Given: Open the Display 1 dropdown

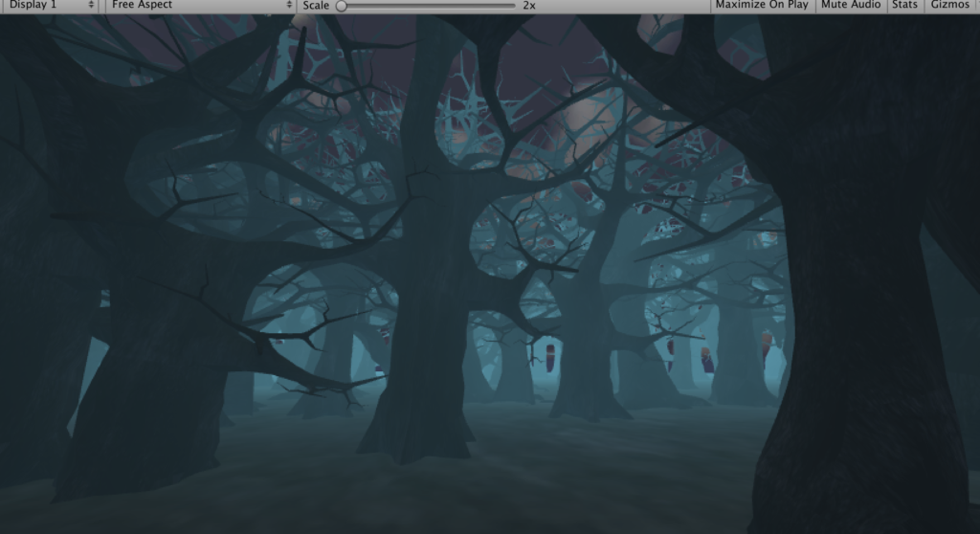Looking at the screenshot, I should [50, 5].
